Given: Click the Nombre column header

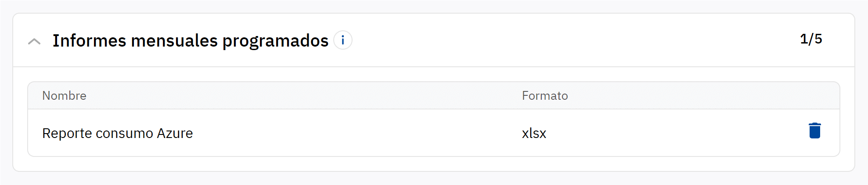Looking at the screenshot, I should tap(64, 96).
